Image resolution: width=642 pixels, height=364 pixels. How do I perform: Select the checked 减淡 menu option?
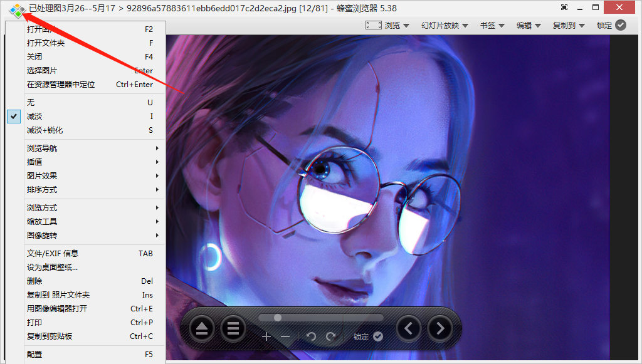point(35,117)
